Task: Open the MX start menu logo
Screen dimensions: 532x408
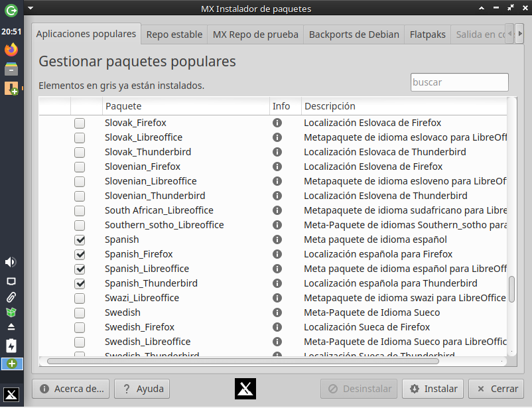Action: tap(11, 395)
